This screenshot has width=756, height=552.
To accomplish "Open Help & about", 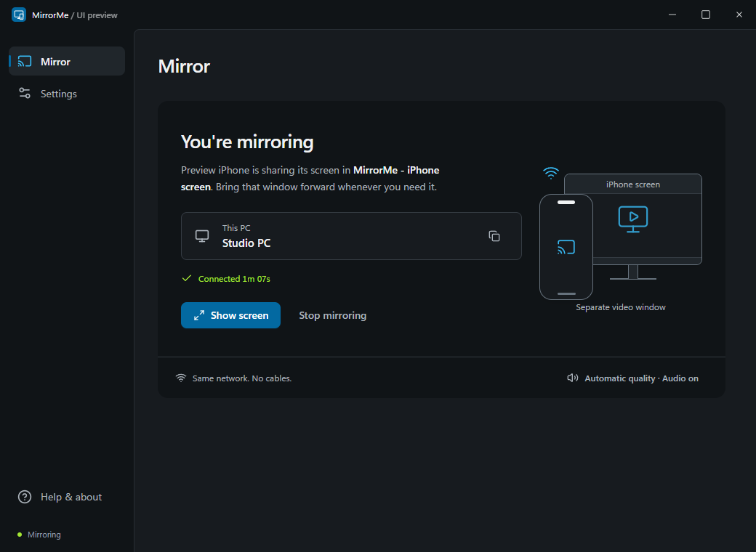I will tap(67, 497).
